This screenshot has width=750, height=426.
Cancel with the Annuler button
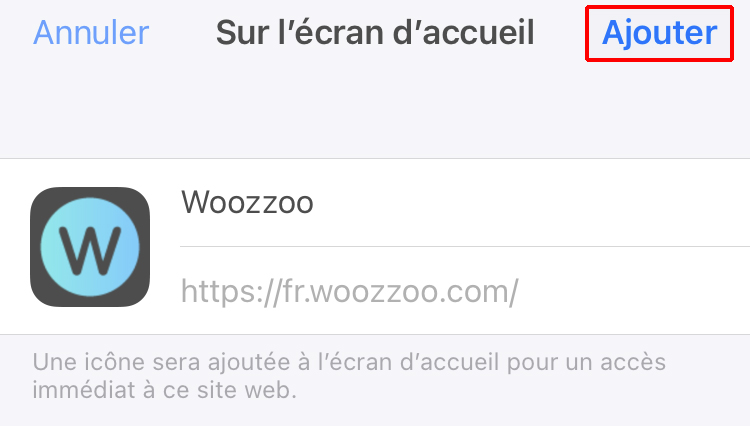click(91, 33)
